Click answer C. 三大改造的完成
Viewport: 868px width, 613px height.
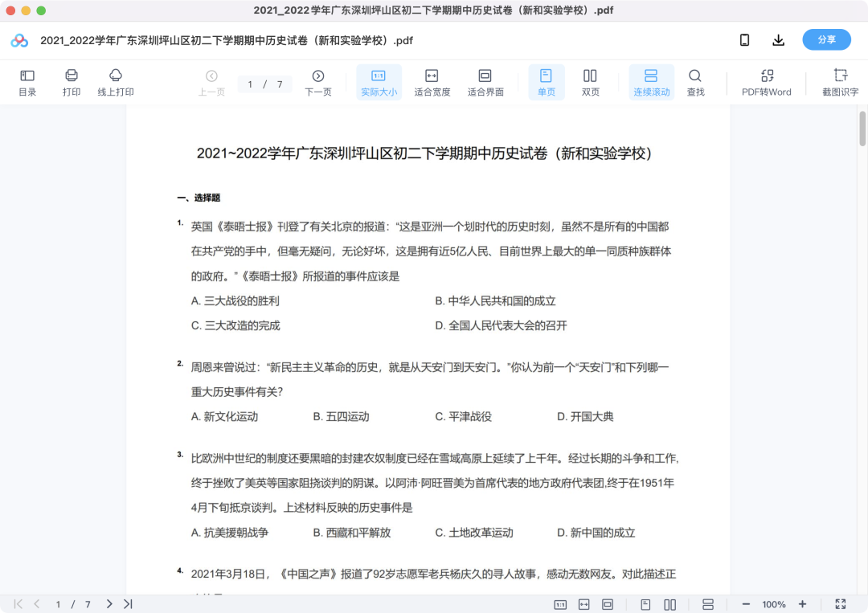coord(235,325)
